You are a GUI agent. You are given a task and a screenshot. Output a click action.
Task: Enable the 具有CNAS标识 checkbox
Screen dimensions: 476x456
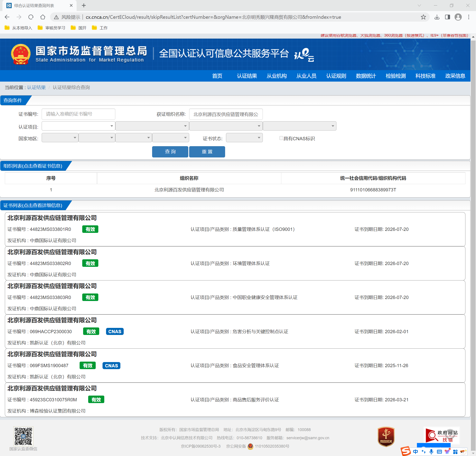[281, 138]
